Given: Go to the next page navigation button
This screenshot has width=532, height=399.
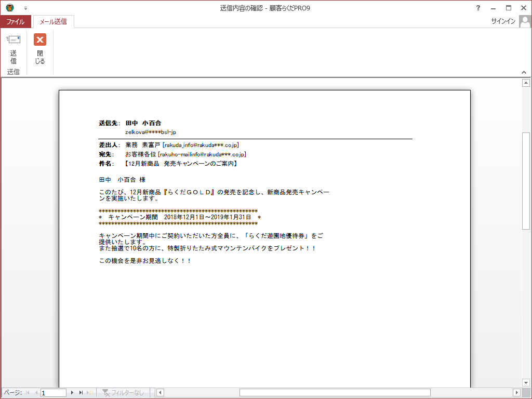Looking at the screenshot, I should tap(72, 393).
